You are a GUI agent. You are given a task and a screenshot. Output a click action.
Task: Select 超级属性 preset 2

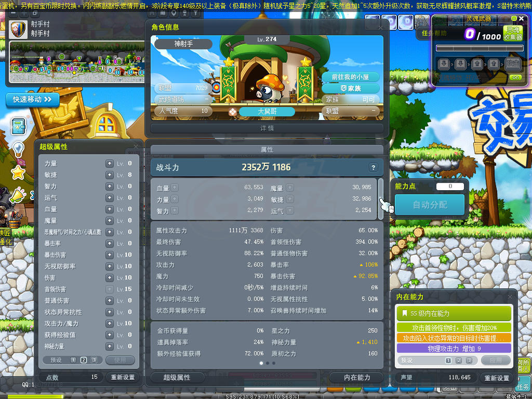pyautogui.click(x=84, y=360)
